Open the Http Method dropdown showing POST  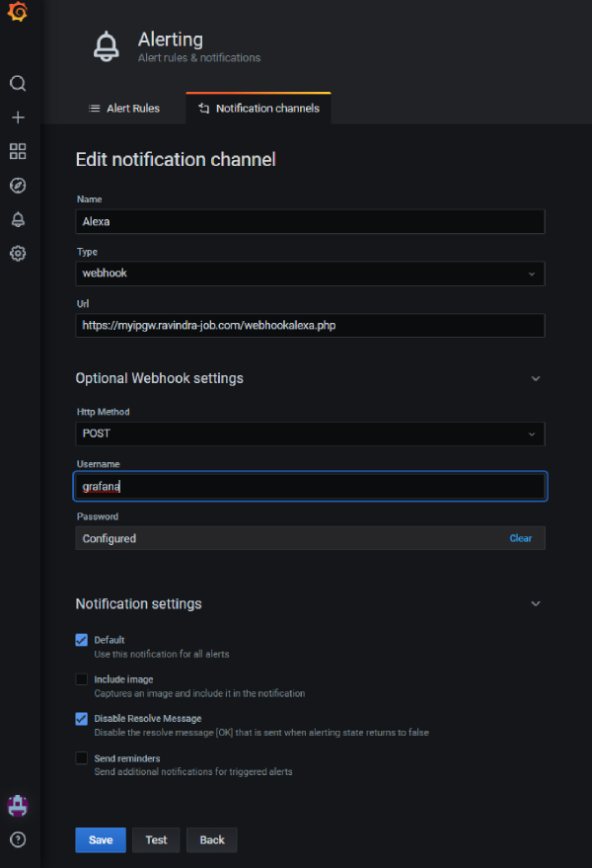310,434
